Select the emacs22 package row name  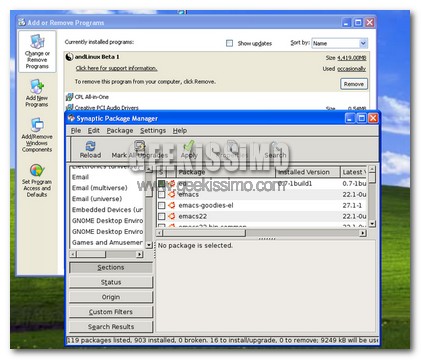pos(193,216)
